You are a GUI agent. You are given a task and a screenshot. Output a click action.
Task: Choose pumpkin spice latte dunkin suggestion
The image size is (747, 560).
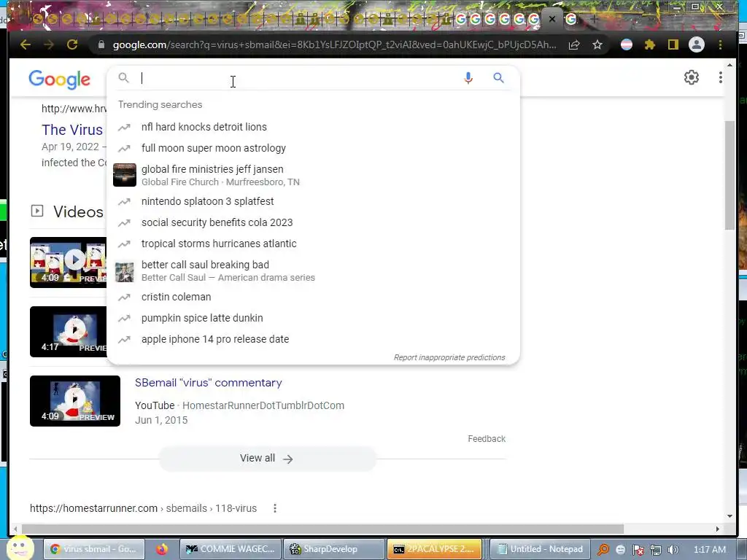click(x=202, y=318)
